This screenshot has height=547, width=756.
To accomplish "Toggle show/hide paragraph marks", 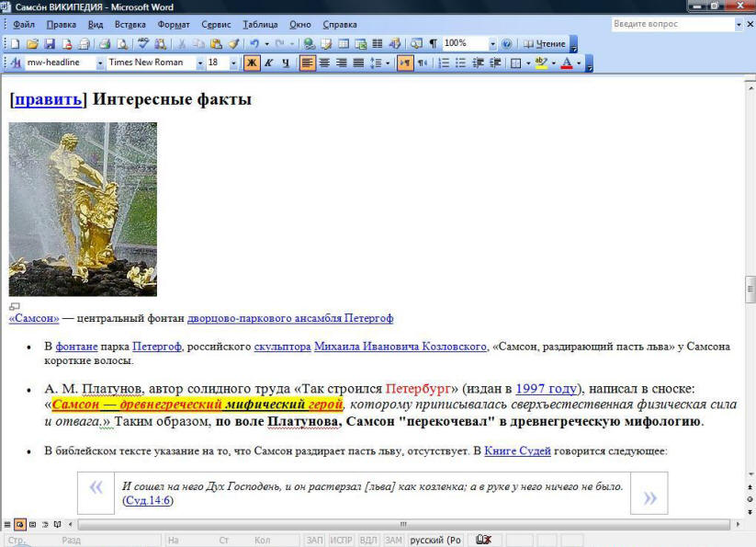I will coord(433,44).
